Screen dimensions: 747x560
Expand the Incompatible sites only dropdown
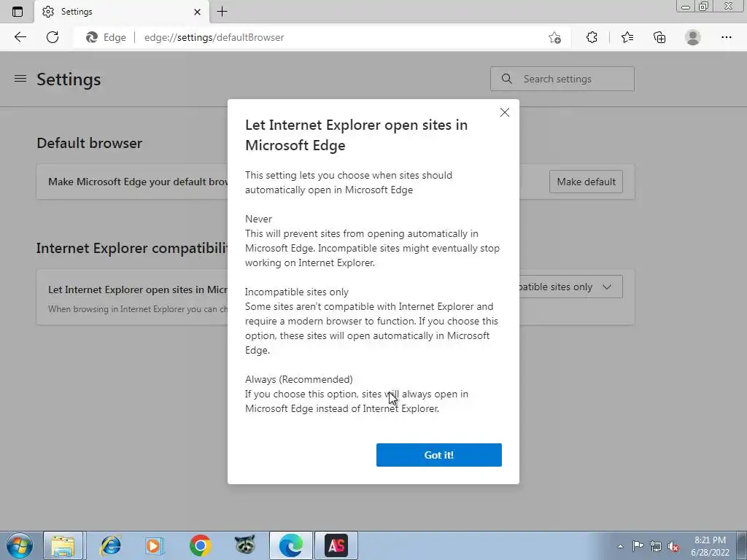pyautogui.click(x=570, y=287)
